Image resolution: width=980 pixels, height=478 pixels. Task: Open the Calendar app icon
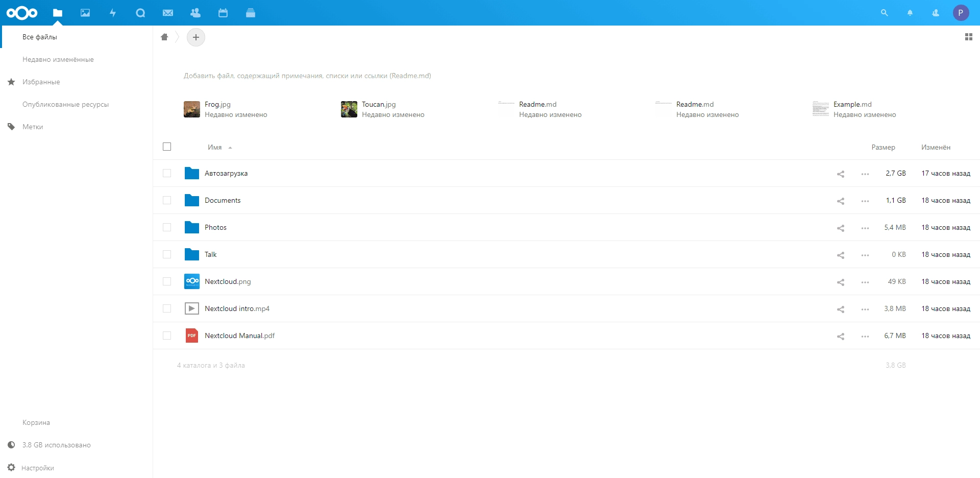point(223,13)
